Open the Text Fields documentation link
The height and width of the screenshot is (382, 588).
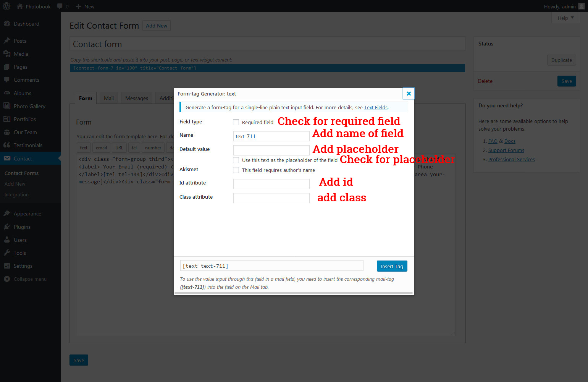(x=376, y=108)
